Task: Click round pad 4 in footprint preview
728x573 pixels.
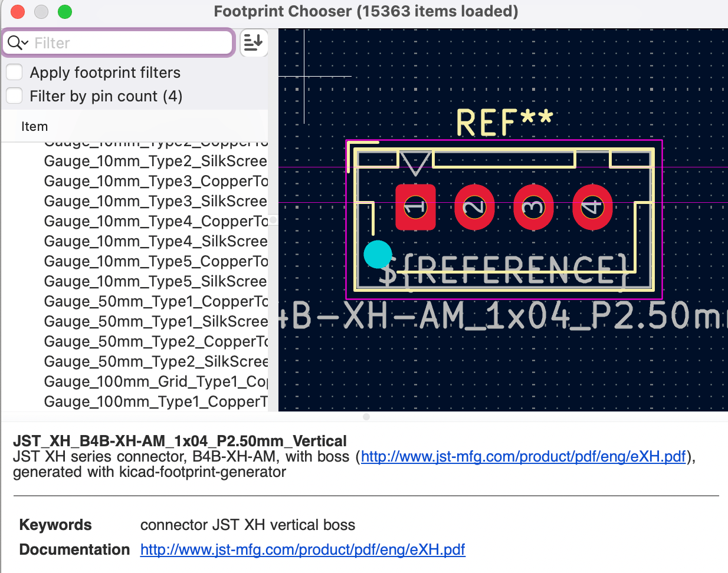Action: 592,207
